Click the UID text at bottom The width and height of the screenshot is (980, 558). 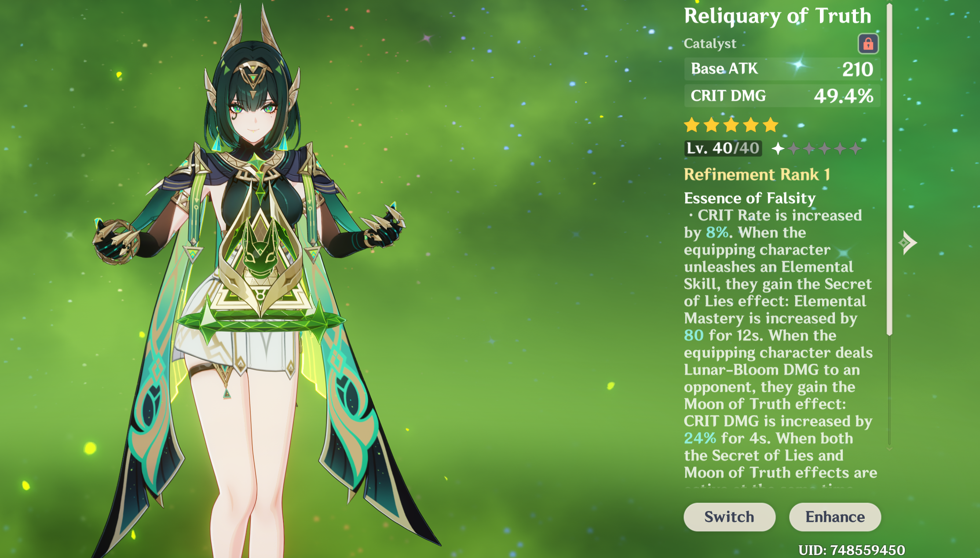[x=852, y=550]
